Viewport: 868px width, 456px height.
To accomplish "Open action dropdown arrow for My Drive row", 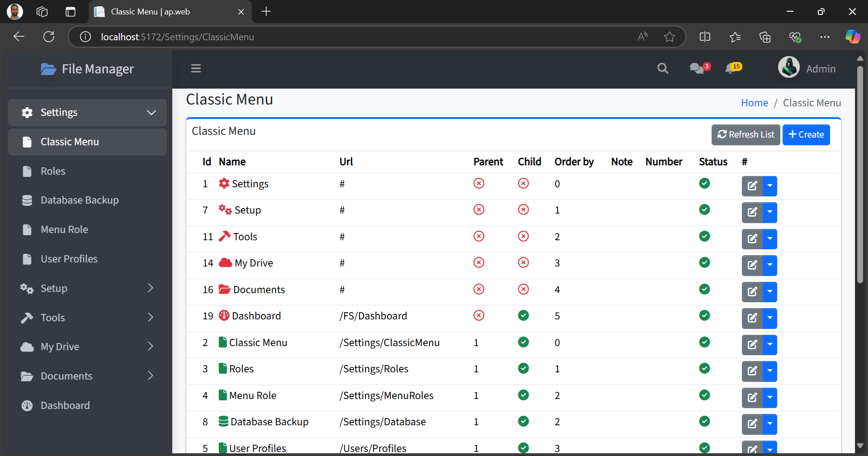I will [770, 265].
